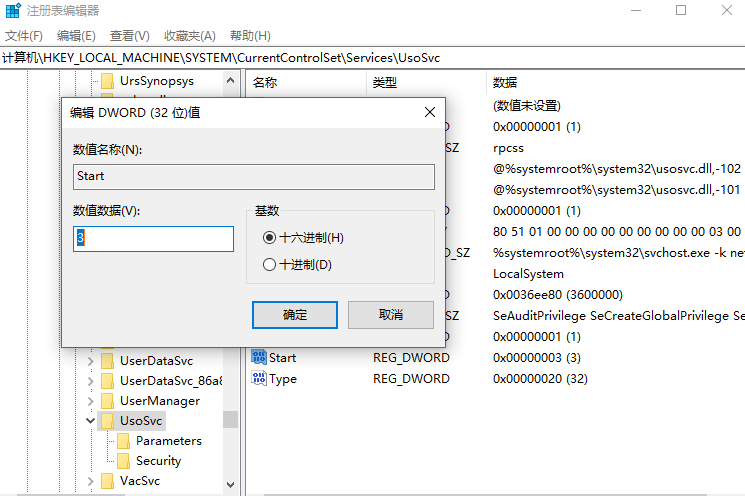The image size is (745, 496).
Task: Click the Type value DWORD icon
Action: [259, 379]
